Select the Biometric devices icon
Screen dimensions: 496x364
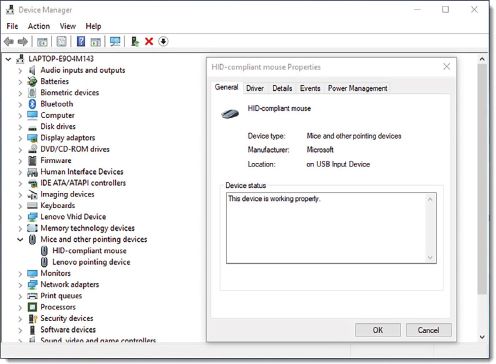click(x=32, y=93)
